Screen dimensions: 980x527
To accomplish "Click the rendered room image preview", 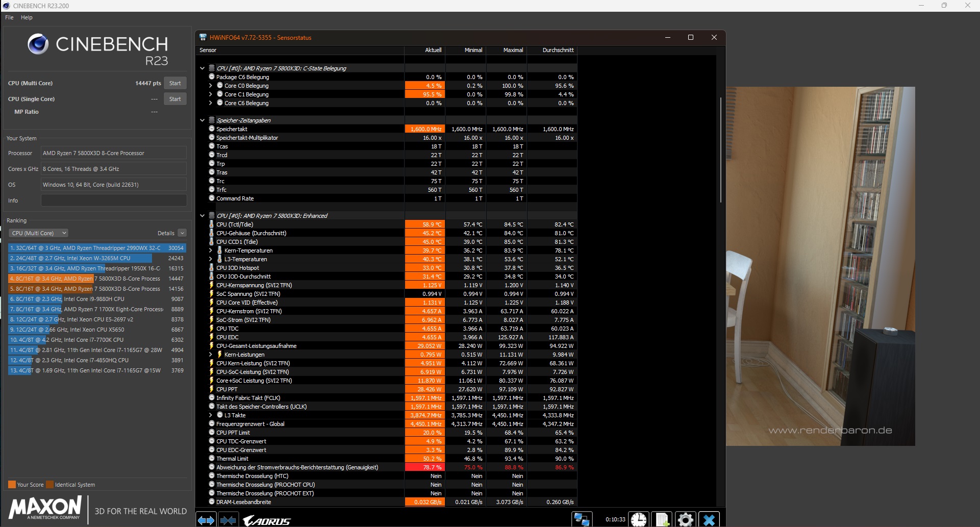I will (x=820, y=266).
